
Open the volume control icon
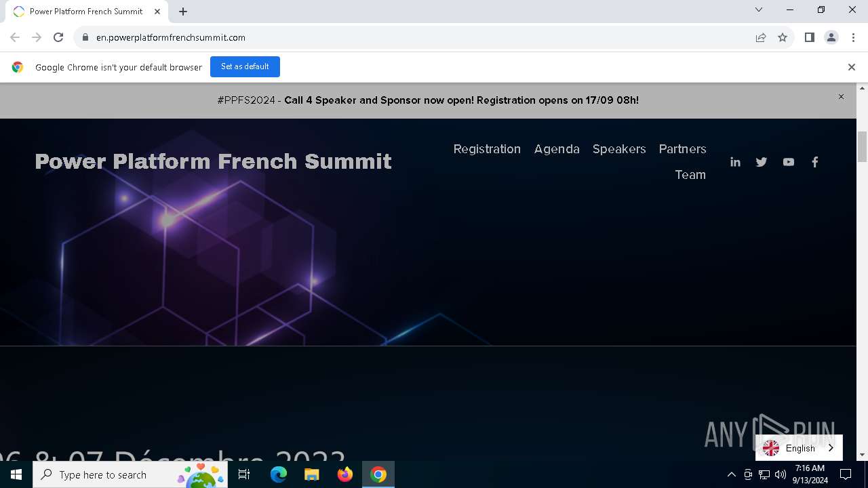781,474
